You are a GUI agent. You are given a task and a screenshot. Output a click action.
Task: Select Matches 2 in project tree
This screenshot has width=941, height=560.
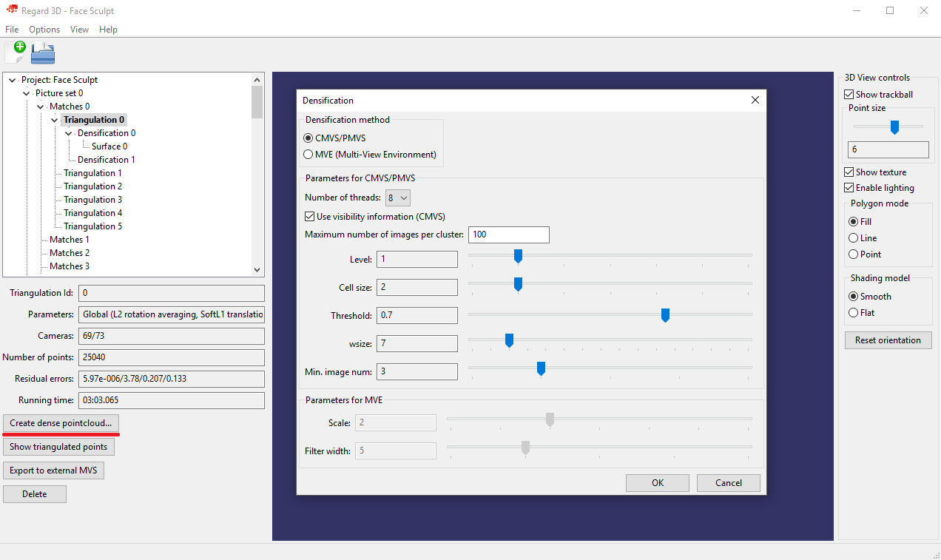[70, 253]
